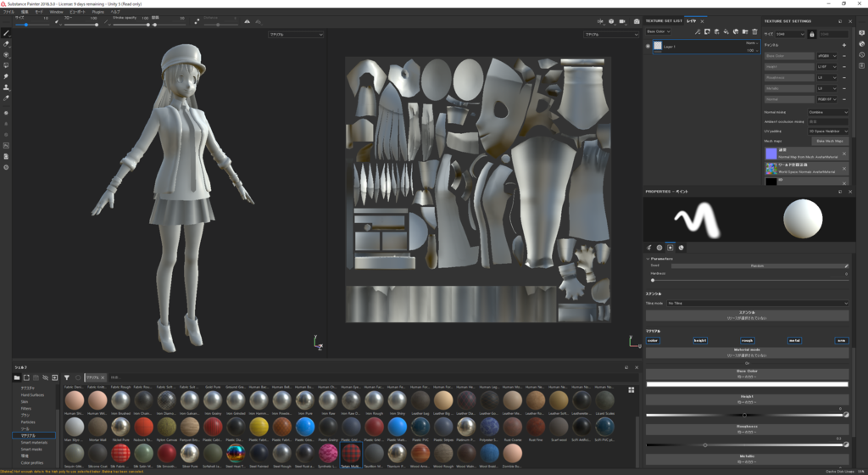Image resolution: width=868 pixels, height=475 pixels.
Task: Open the UV padding dropdown
Action: click(828, 131)
